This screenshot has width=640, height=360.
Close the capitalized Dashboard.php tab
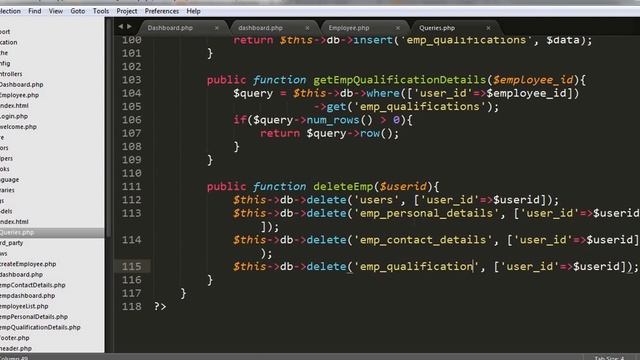pyautogui.click(x=217, y=28)
